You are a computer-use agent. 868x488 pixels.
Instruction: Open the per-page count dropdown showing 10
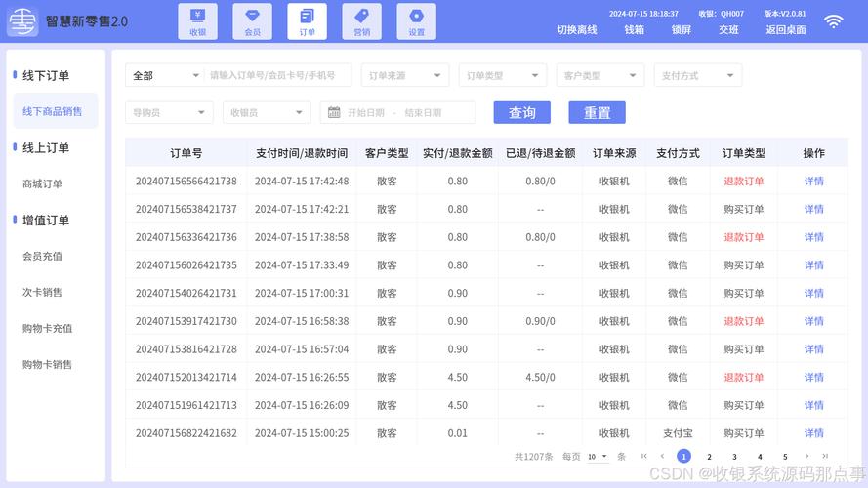click(598, 456)
